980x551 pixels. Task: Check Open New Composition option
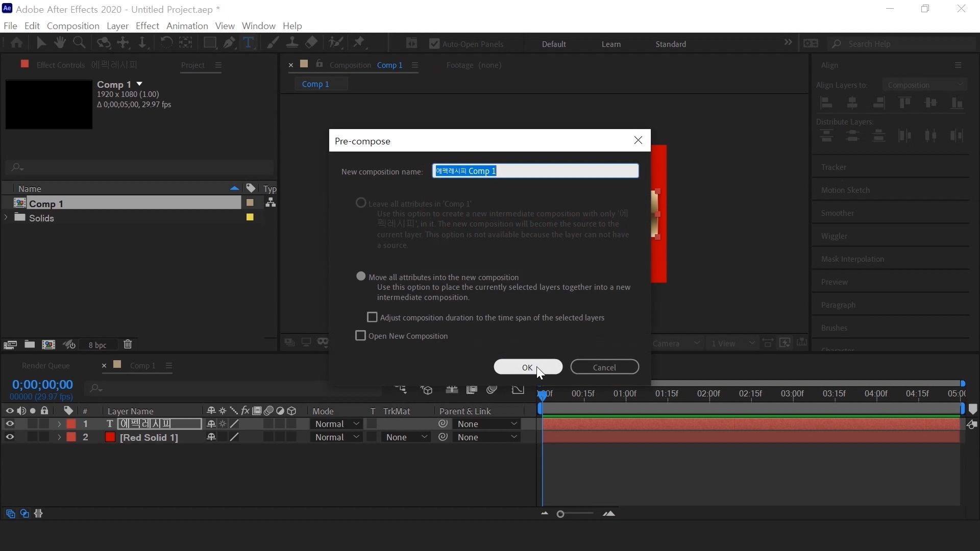360,336
